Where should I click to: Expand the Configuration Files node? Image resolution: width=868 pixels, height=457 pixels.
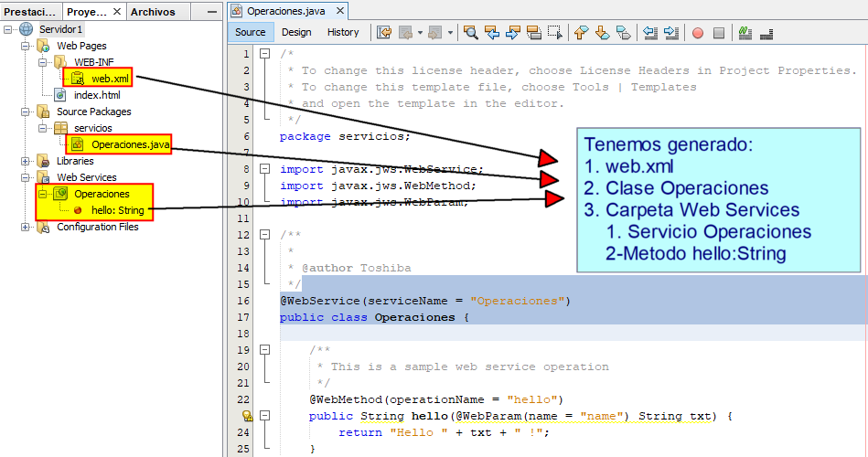click(25, 227)
